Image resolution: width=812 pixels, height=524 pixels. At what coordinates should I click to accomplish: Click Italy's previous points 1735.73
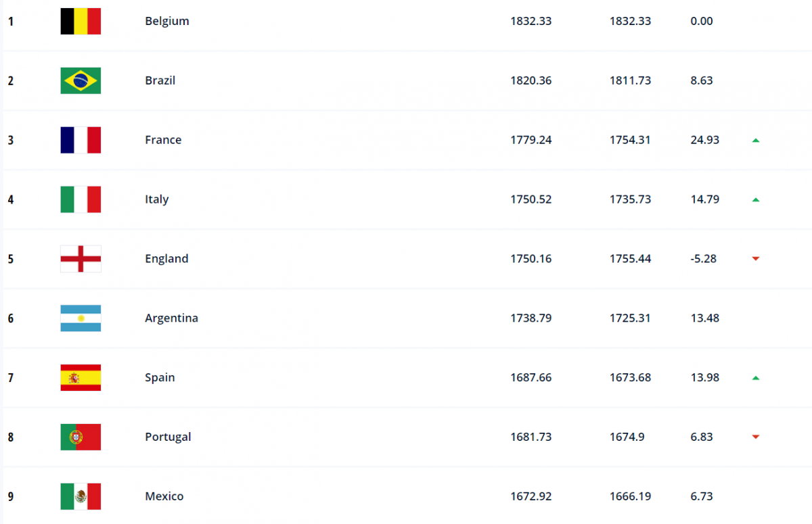tap(630, 199)
